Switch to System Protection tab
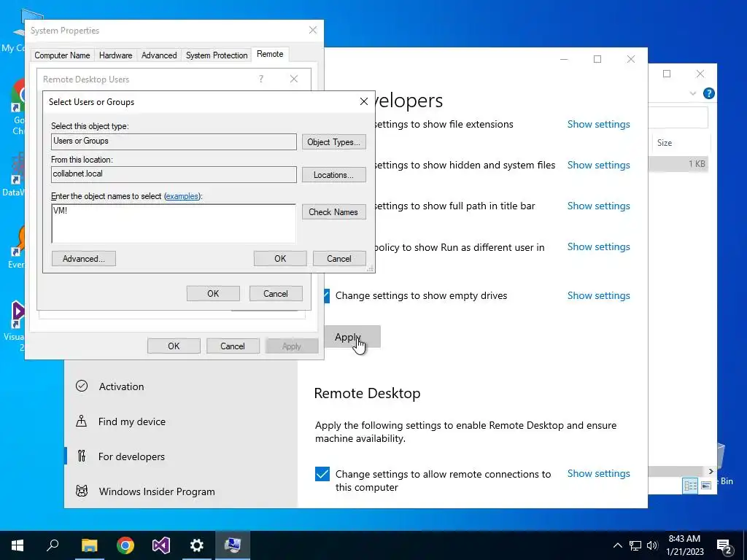The width and height of the screenshot is (747, 560). (x=217, y=55)
